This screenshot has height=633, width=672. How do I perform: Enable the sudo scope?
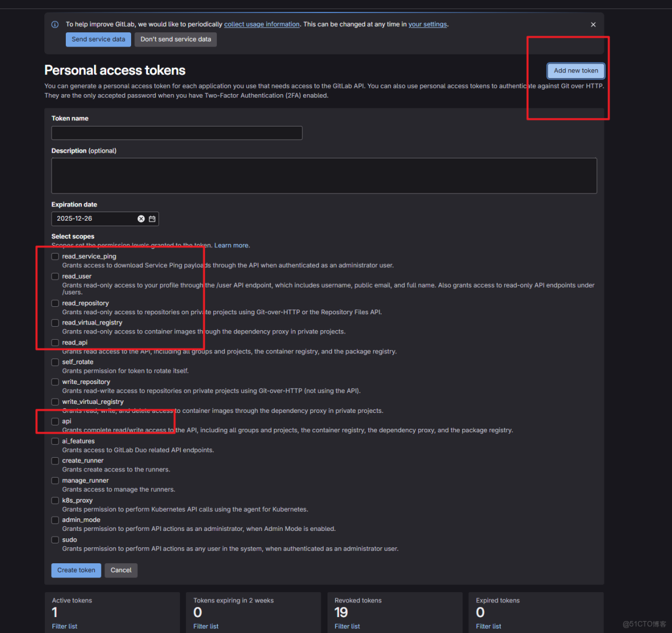[x=54, y=539]
